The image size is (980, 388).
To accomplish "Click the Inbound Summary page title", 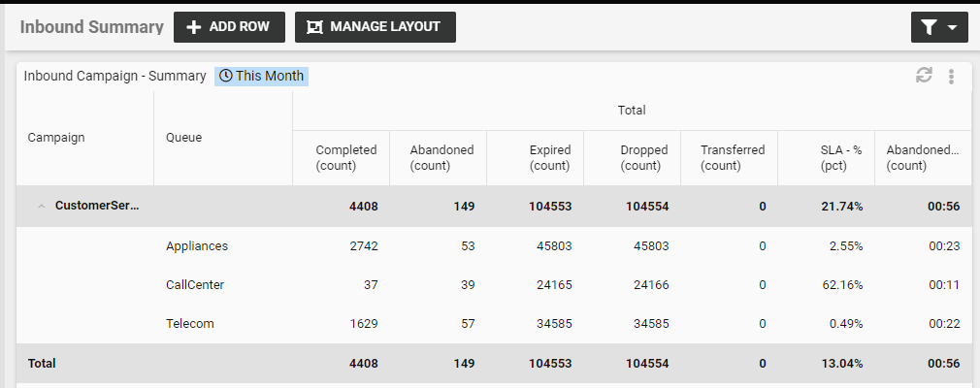I will (x=92, y=27).
